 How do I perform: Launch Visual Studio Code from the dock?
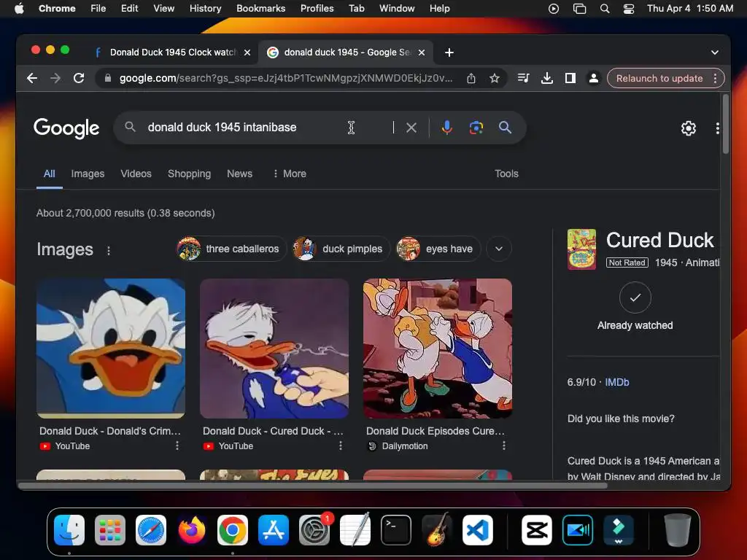tap(477, 530)
